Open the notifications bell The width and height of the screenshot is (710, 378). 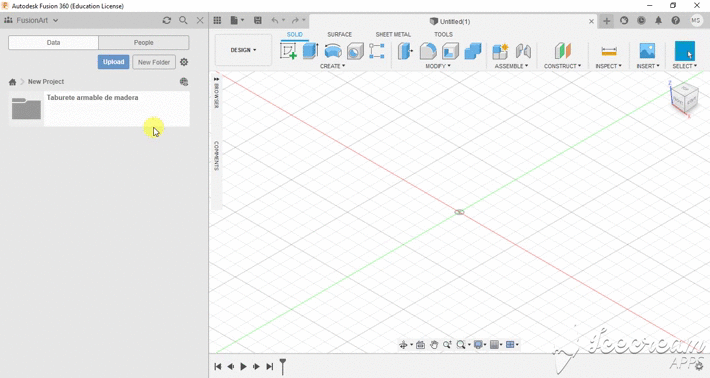point(658,20)
